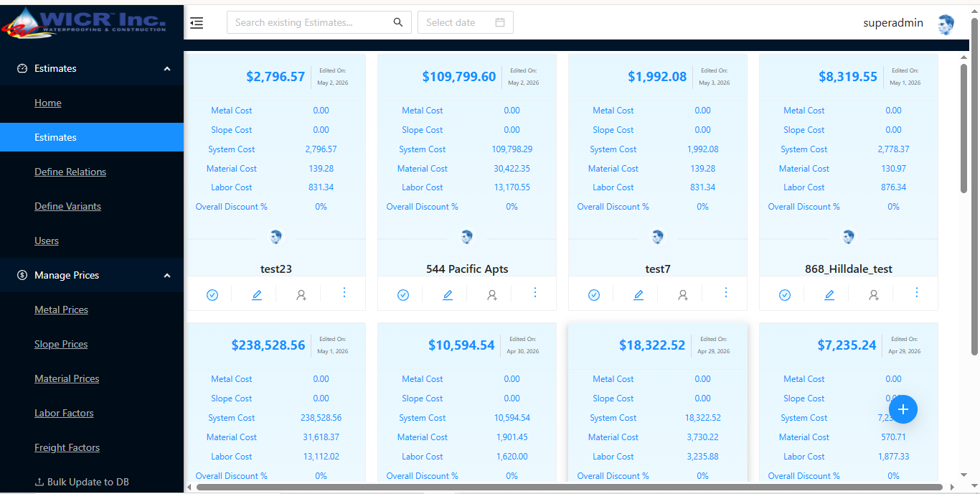Open the Users page

(x=47, y=241)
